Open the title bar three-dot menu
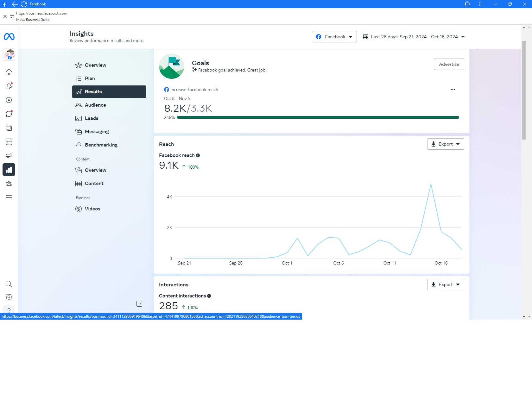 [480, 4]
